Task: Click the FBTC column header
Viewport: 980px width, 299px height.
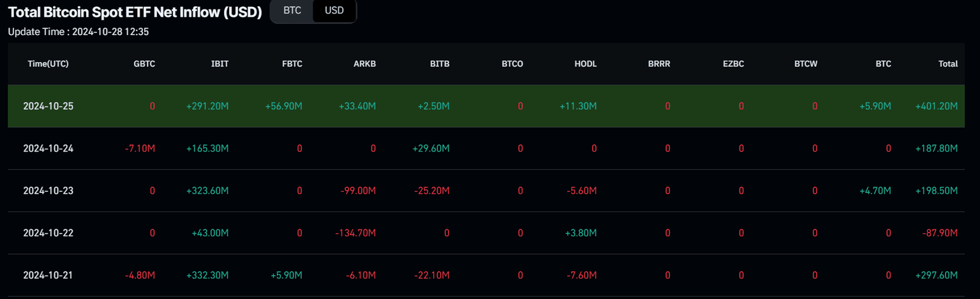Action: pos(292,64)
